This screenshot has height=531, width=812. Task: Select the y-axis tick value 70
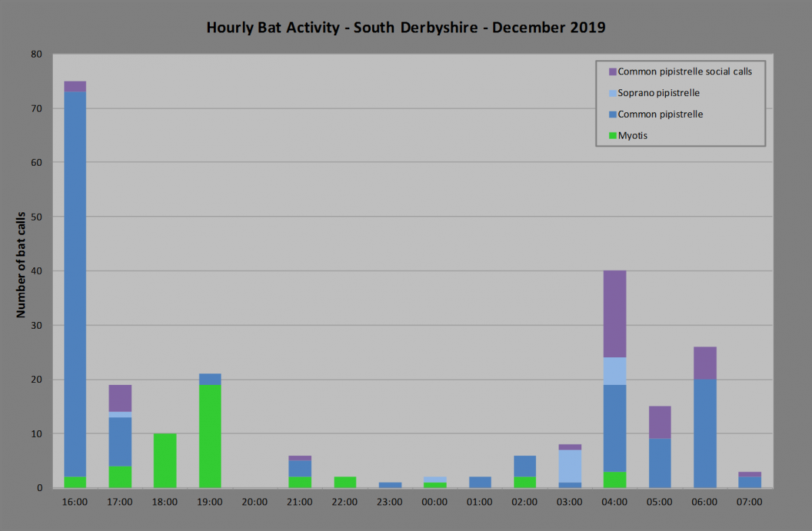coord(38,108)
